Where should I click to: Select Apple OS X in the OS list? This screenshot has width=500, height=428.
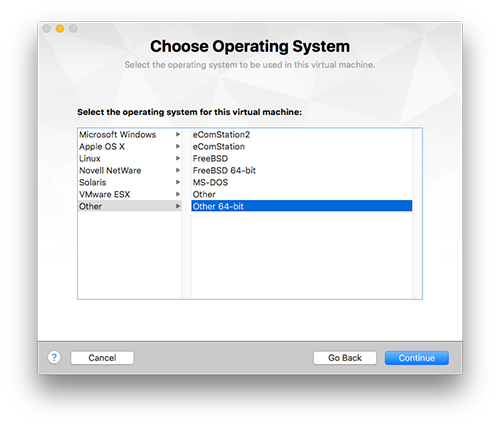130,146
